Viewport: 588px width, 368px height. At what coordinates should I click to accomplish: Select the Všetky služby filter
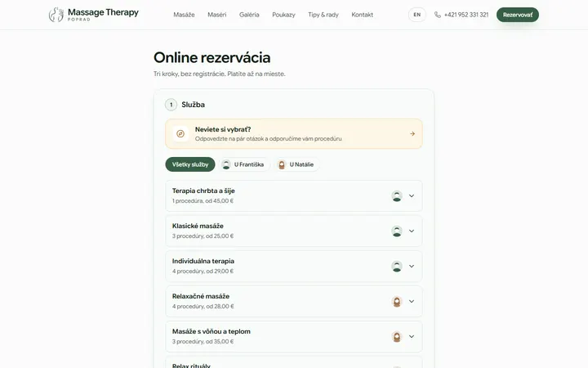[190, 164]
